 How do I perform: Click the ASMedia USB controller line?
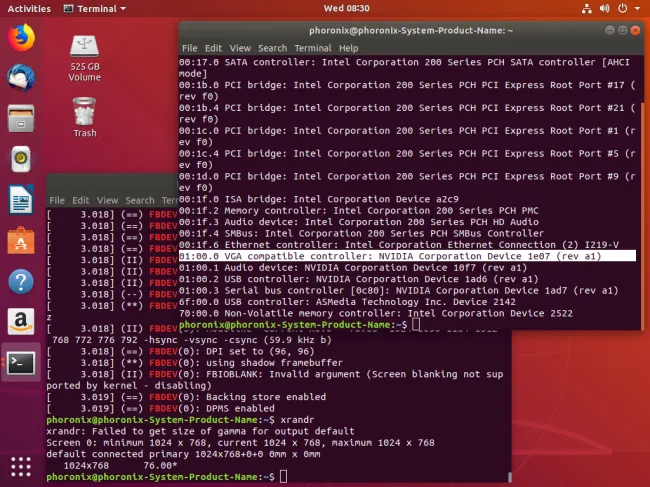[347, 302]
